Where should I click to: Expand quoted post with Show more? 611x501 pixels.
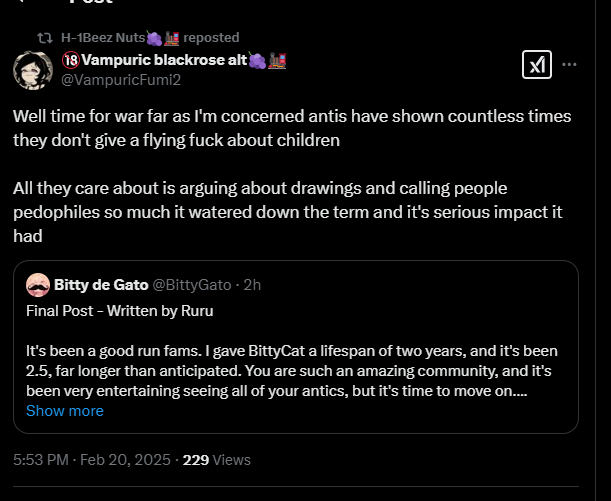coord(65,411)
